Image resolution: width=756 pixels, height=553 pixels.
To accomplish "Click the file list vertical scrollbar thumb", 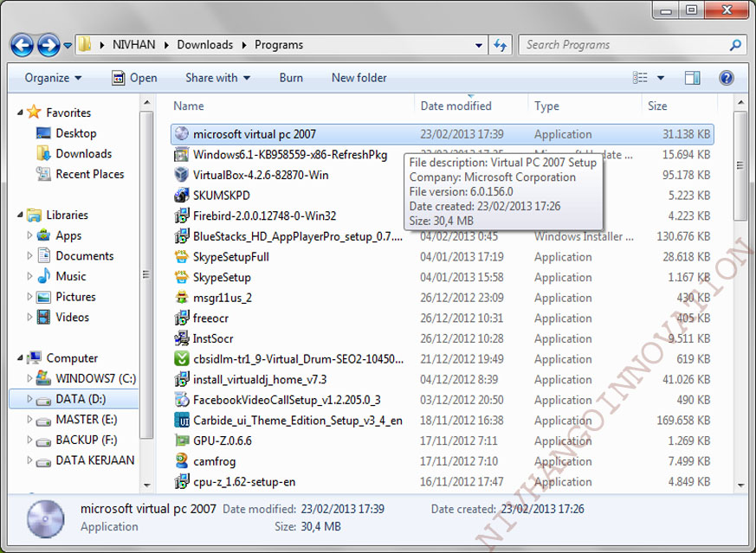I will (740, 165).
